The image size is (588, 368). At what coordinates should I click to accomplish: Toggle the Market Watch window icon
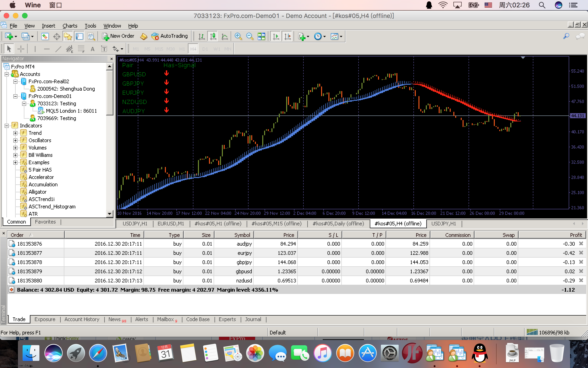(45, 37)
